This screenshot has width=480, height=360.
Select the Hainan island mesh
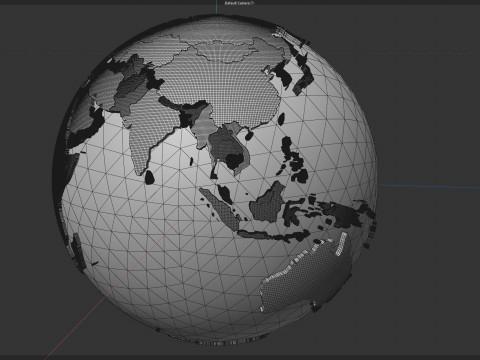click(x=249, y=135)
